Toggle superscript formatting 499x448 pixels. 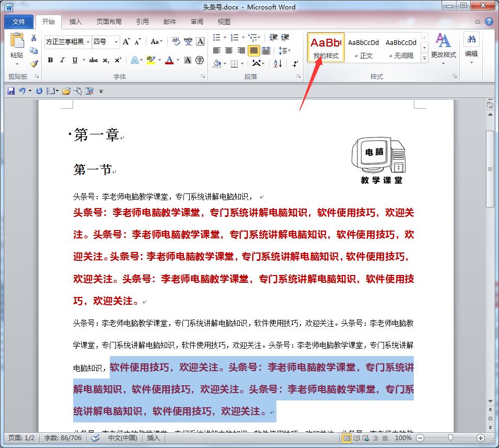pos(118,60)
